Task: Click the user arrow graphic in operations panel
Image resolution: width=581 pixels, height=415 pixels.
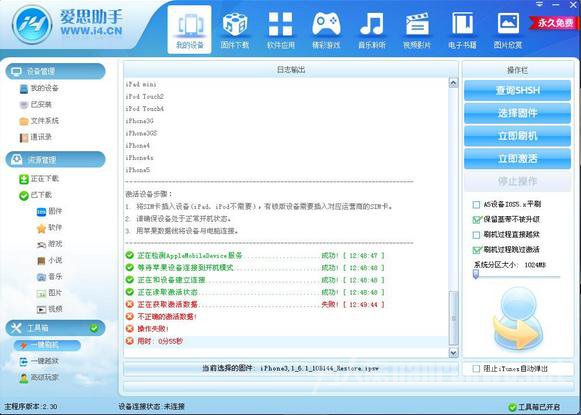Action: (x=518, y=319)
